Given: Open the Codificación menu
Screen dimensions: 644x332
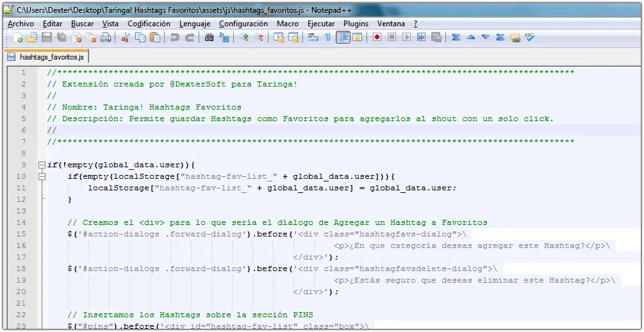Looking at the screenshot, I should 149,24.
